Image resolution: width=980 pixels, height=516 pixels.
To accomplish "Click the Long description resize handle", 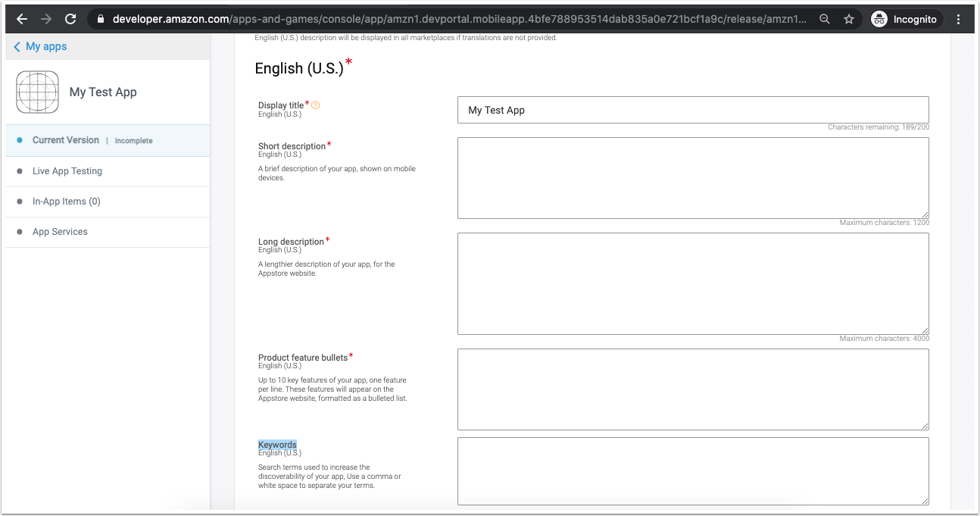I will (x=925, y=330).
